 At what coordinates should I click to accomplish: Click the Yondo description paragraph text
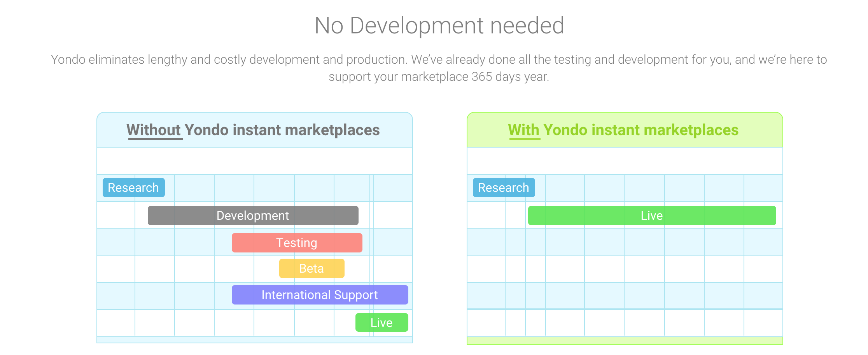(439, 60)
